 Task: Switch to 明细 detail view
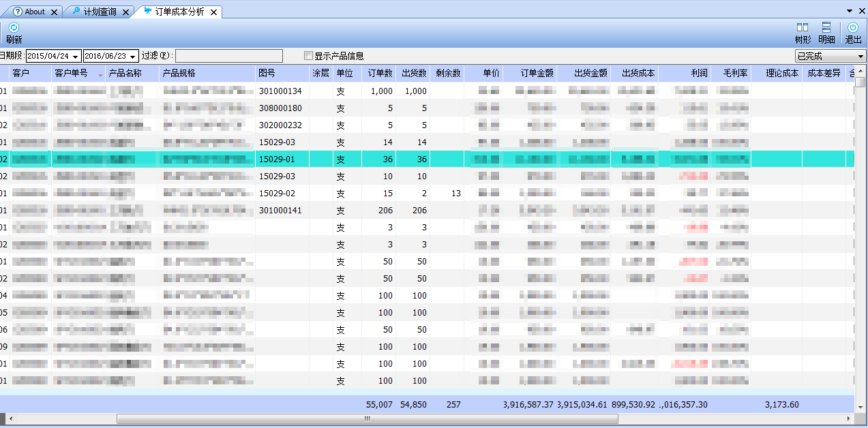coord(826,28)
